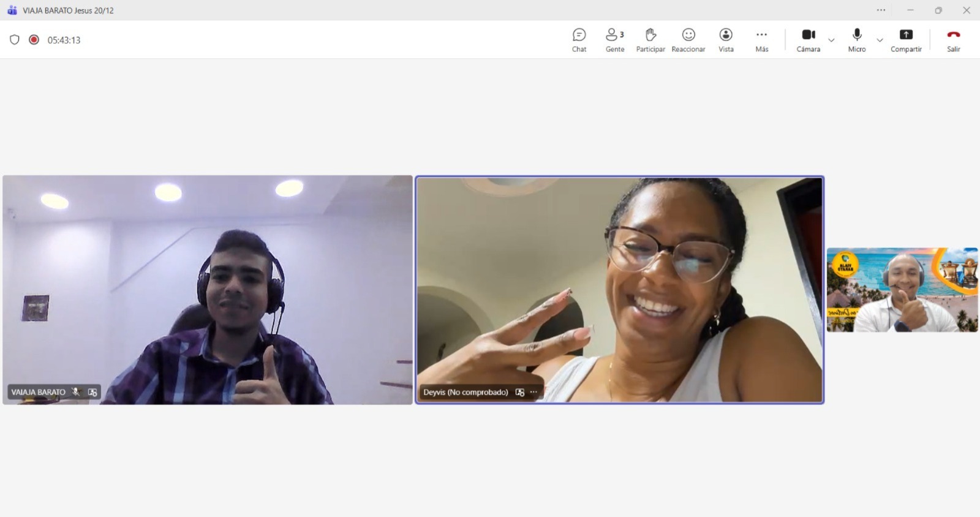Open the Chat panel

pos(579,40)
